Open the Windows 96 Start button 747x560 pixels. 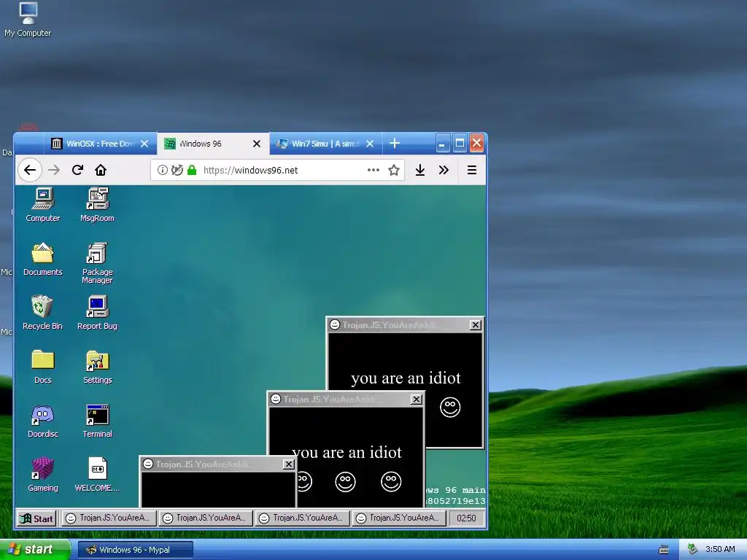[36, 518]
